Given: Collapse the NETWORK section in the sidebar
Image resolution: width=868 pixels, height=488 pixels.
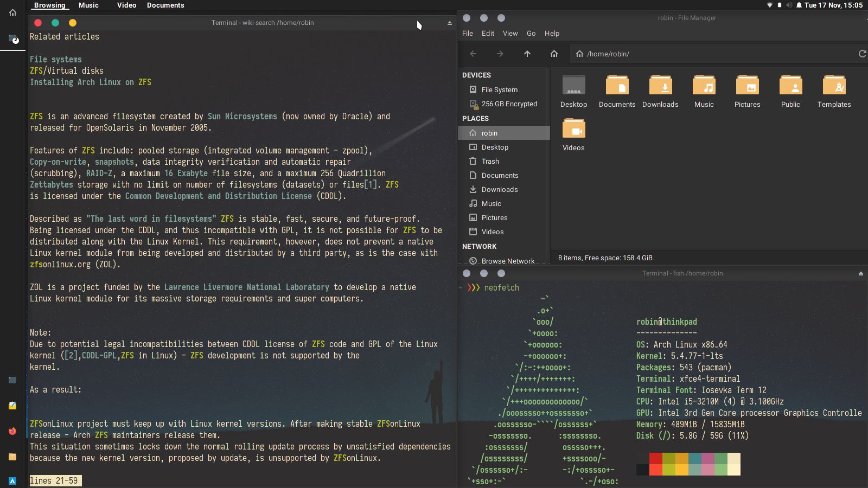Looking at the screenshot, I should coord(479,246).
